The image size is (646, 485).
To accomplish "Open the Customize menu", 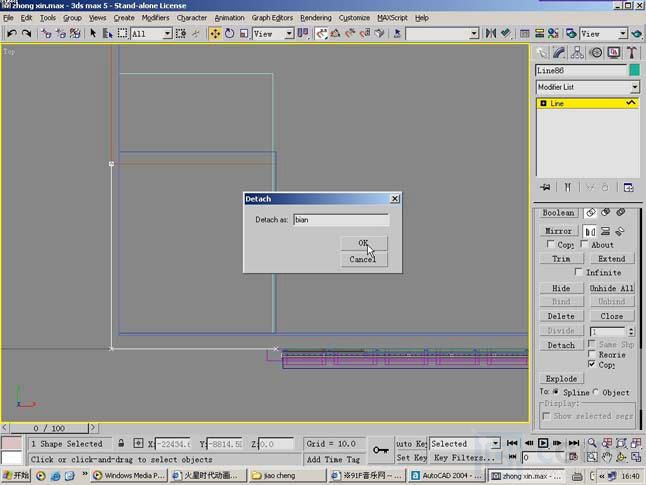I will click(354, 18).
